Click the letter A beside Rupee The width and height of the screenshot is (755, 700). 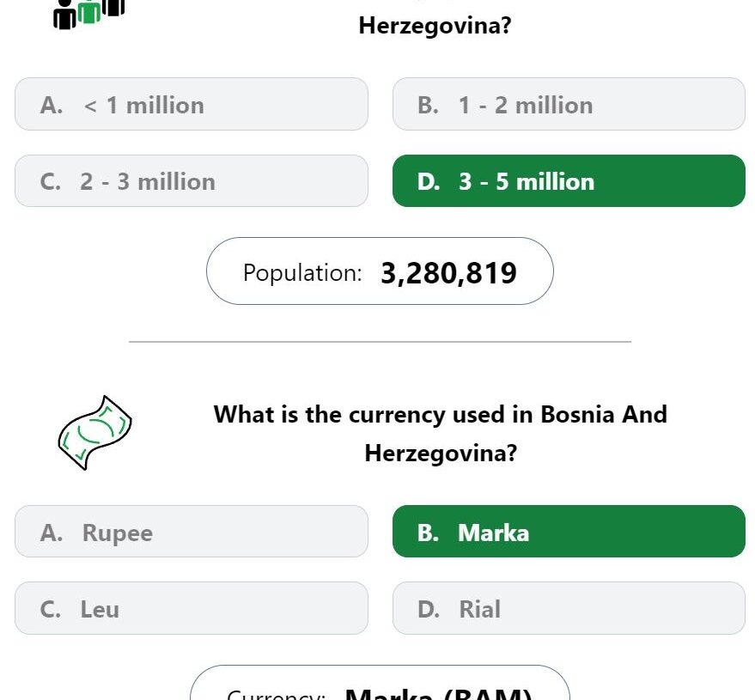click(52, 533)
